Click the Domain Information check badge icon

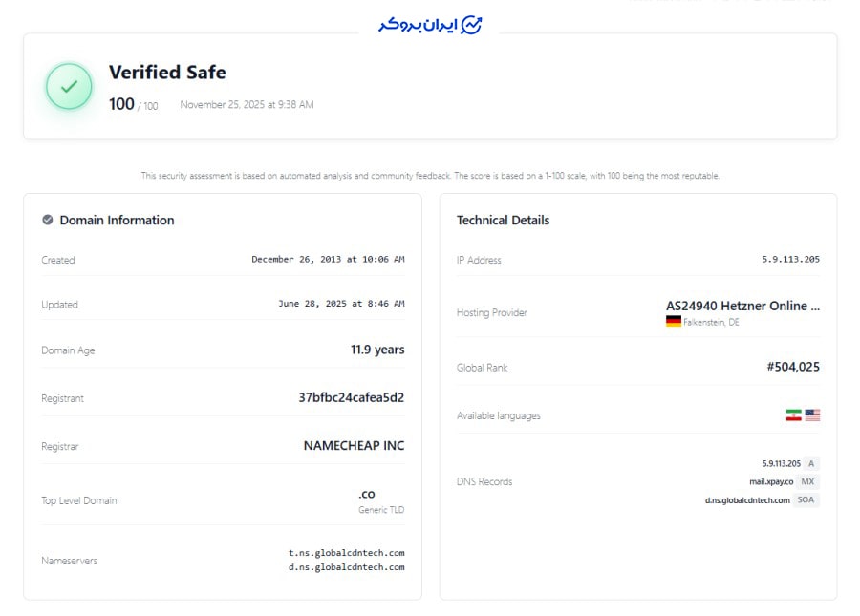(x=48, y=220)
